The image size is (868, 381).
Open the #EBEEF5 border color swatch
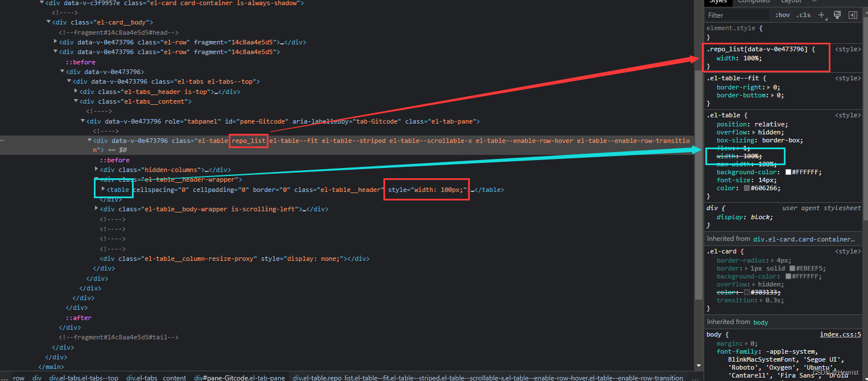[792, 268]
